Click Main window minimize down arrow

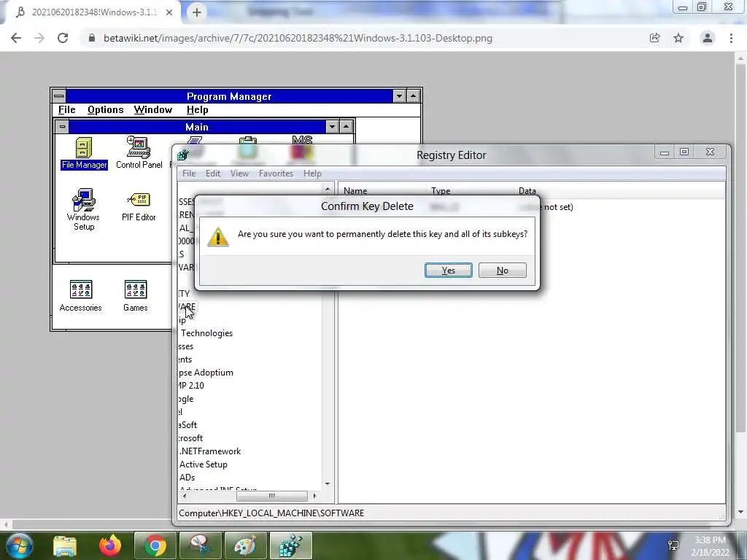pos(332,127)
